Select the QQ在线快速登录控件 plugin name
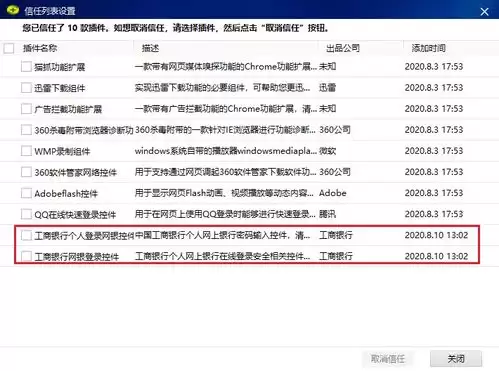499x371 pixels. 75,214
